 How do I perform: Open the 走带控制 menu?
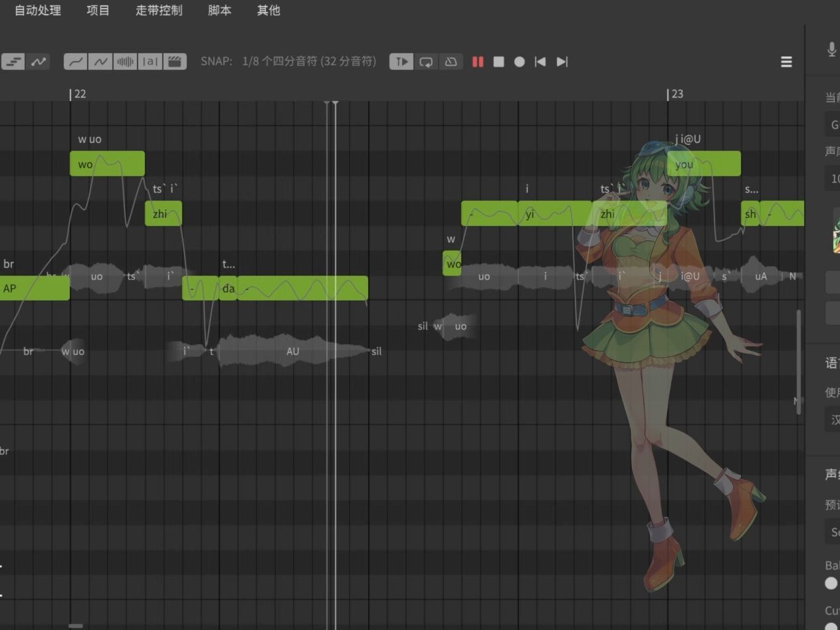point(159,11)
